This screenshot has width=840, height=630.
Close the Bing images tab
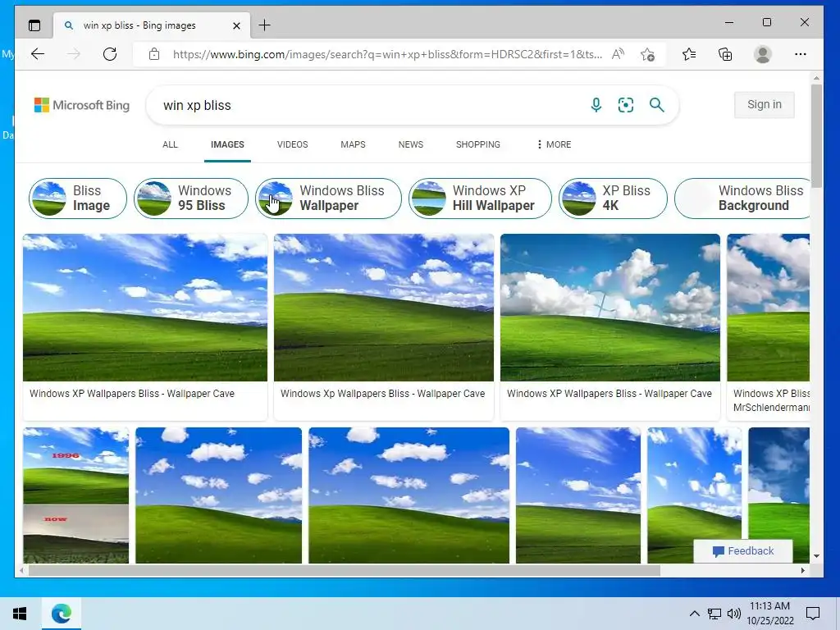[236, 25]
